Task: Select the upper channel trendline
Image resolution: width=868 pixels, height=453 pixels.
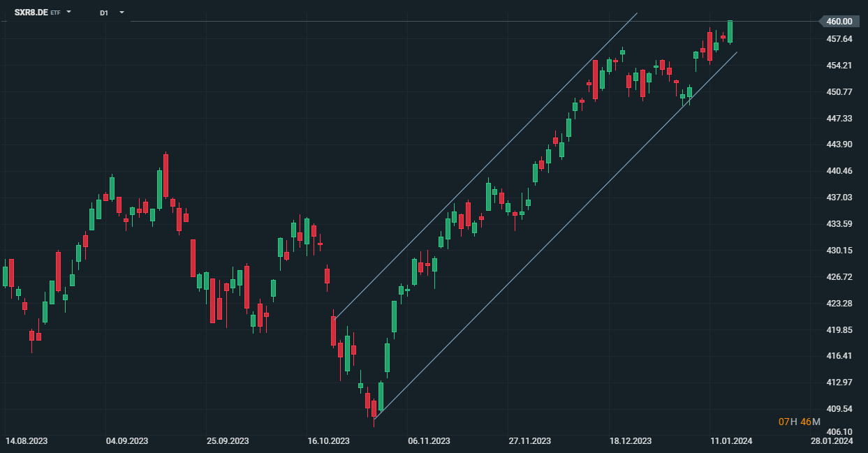Action: point(485,165)
